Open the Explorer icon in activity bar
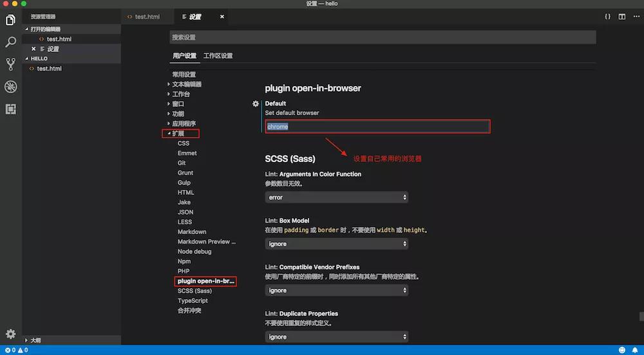Viewport: 644px width, 355px height. click(x=10, y=20)
